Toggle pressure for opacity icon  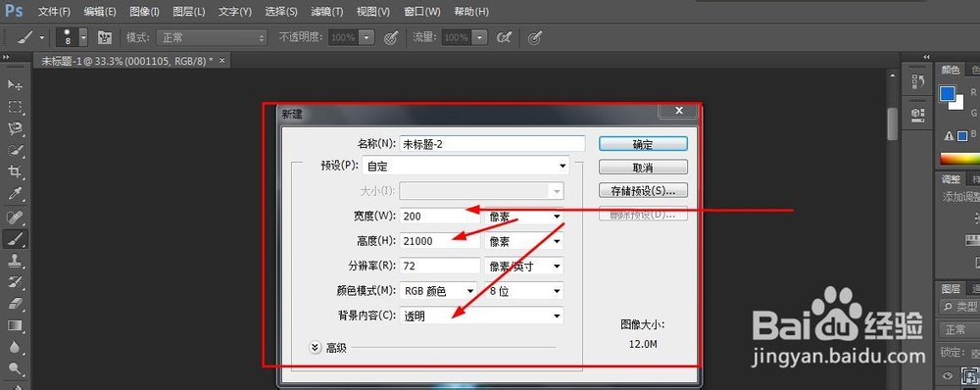[x=391, y=37]
